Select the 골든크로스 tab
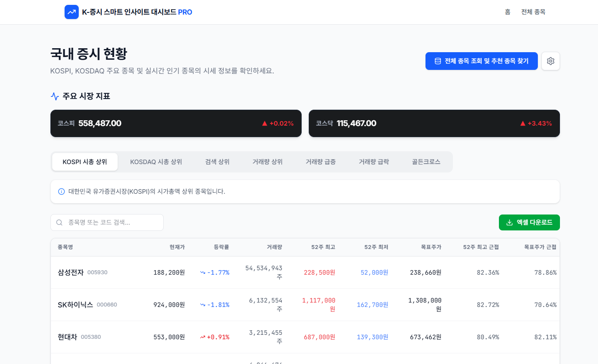This screenshot has height=364, width=598. pos(425,161)
